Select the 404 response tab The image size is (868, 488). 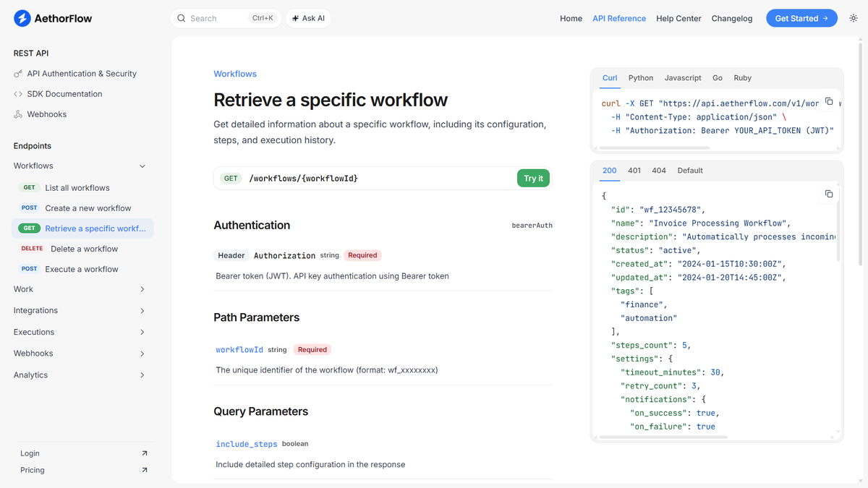coord(658,170)
